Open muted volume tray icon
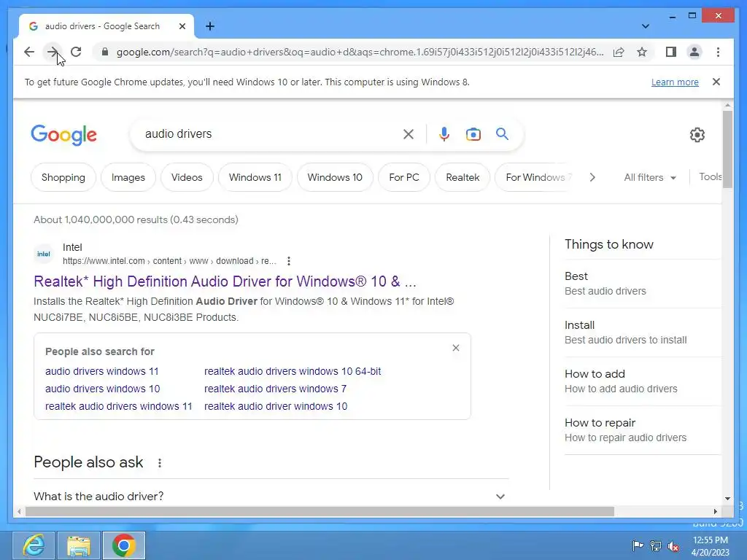This screenshot has height=560, width=747. click(x=673, y=546)
